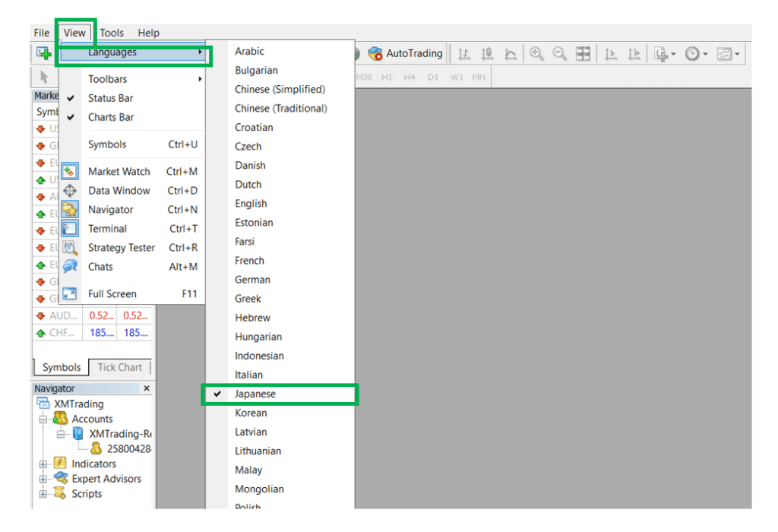Close the Navigator panel
778x532 pixels.
point(147,388)
